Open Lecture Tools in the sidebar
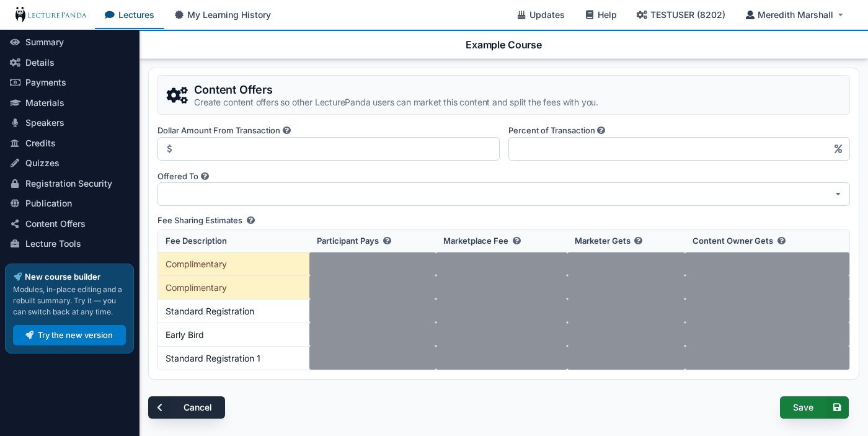Image resolution: width=868 pixels, height=436 pixels. point(69,244)
